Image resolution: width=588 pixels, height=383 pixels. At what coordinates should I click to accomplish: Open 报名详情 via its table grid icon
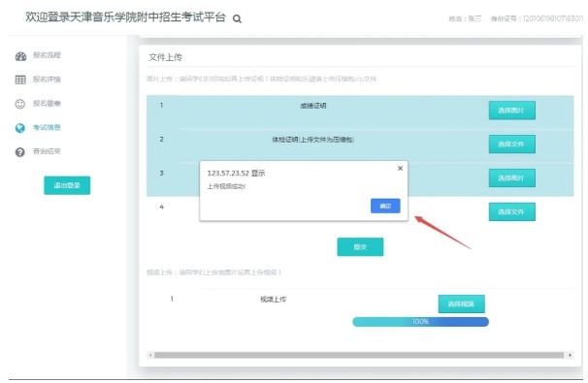click(x=20, y=80)
